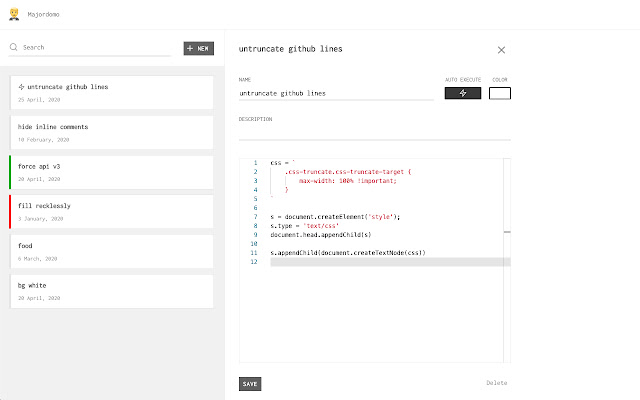Click the lightning icon beside untruncate github lines
The image size is (640, 400).
coord(22,87)
